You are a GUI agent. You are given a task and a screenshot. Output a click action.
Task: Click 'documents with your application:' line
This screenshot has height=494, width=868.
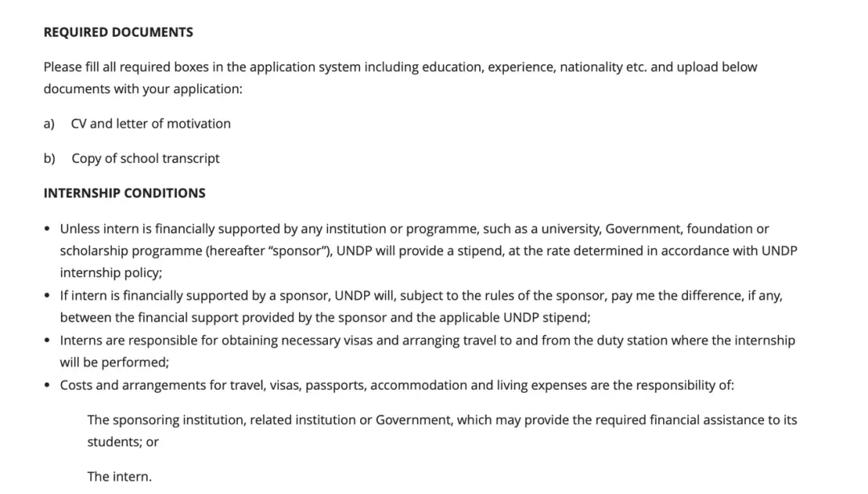coord(143,89)
